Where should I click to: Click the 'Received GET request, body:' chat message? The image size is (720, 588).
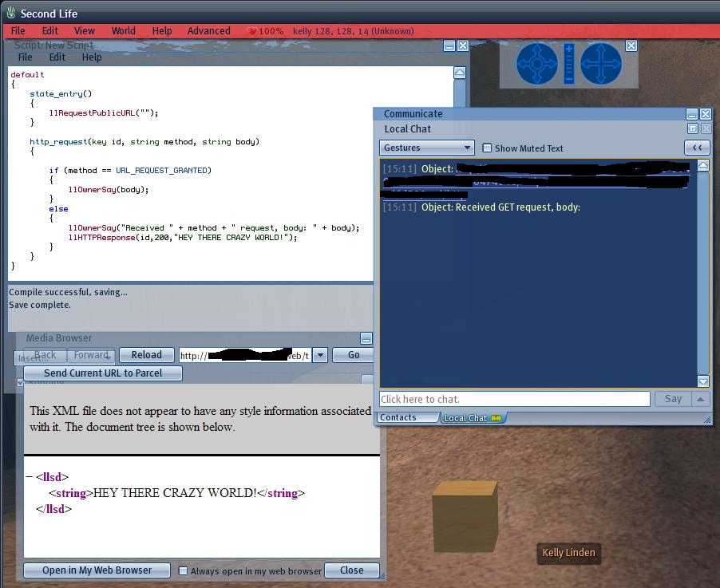517,207
